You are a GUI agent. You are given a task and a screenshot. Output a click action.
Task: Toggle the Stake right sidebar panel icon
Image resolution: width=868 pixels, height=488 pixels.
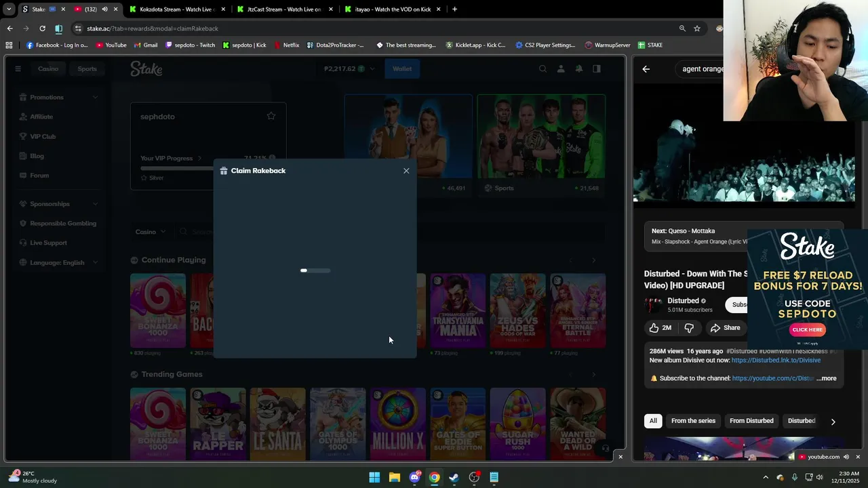tap(597, 68)
